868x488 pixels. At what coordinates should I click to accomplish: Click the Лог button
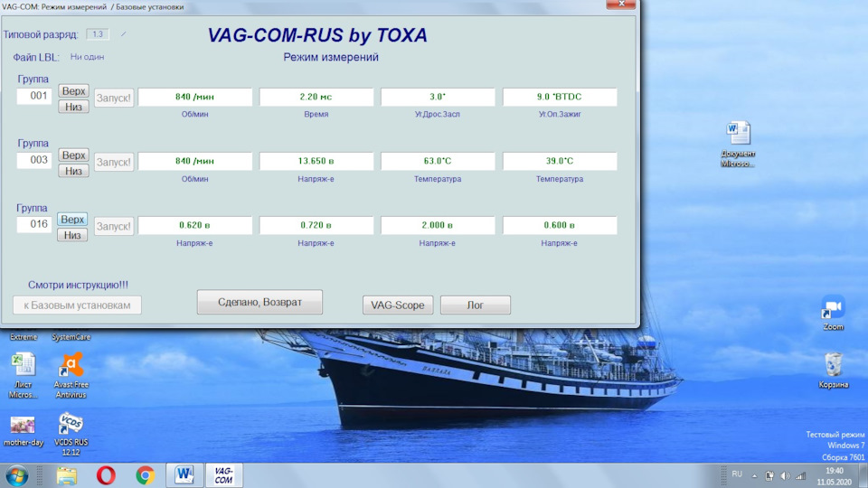[x=475, y=305]
